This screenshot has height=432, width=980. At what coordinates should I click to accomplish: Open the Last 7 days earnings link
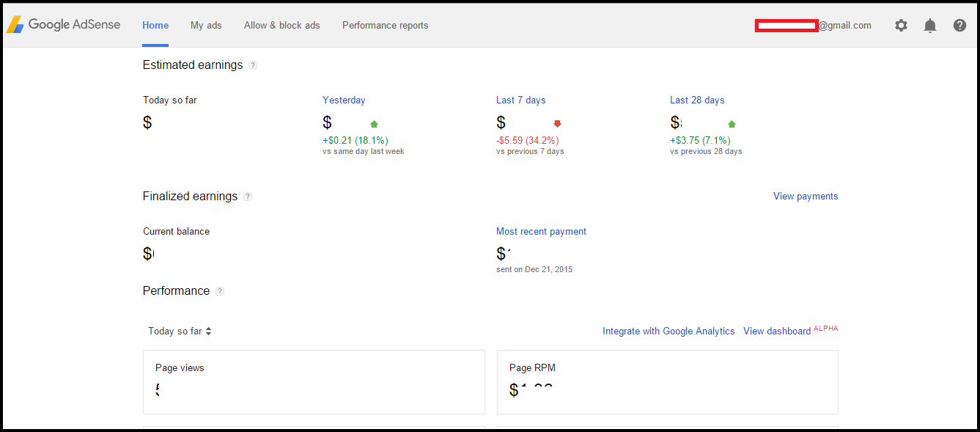click(521, 100)
